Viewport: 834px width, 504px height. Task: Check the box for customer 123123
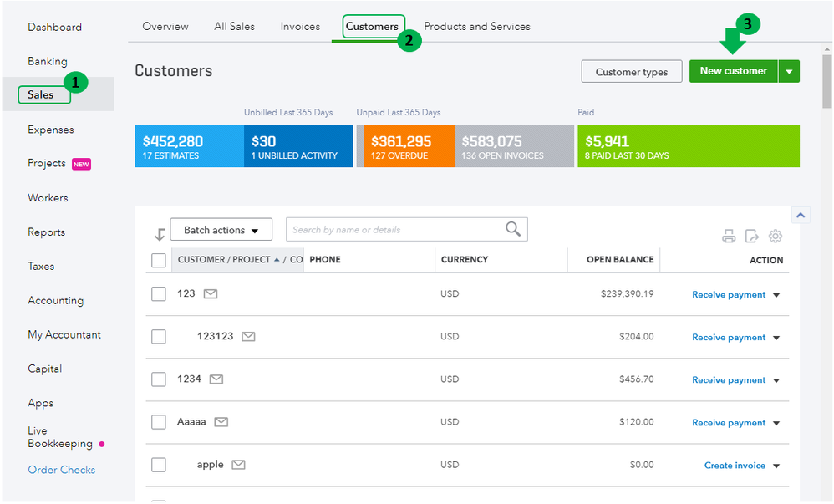tap(159, 336)
